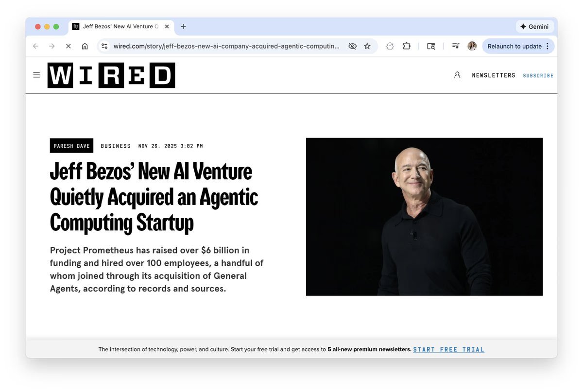Open the Extensions puzzle icon

coord(407,46)
